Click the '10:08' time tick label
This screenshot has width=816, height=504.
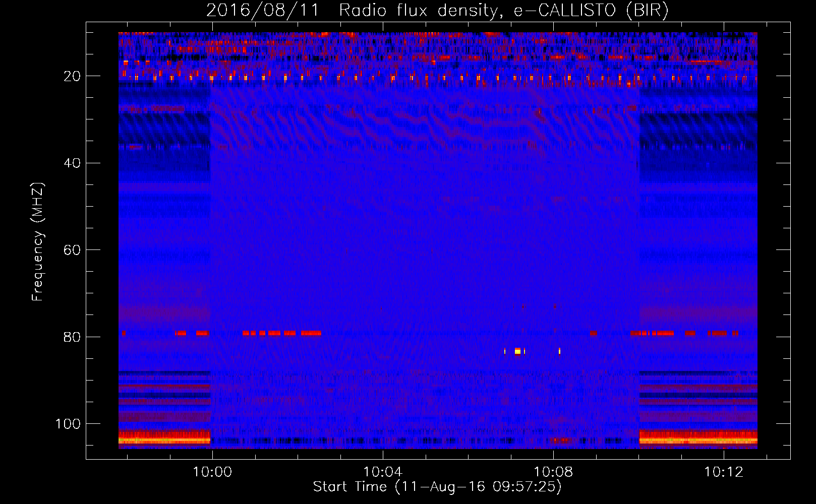click(x=553, y=472)
